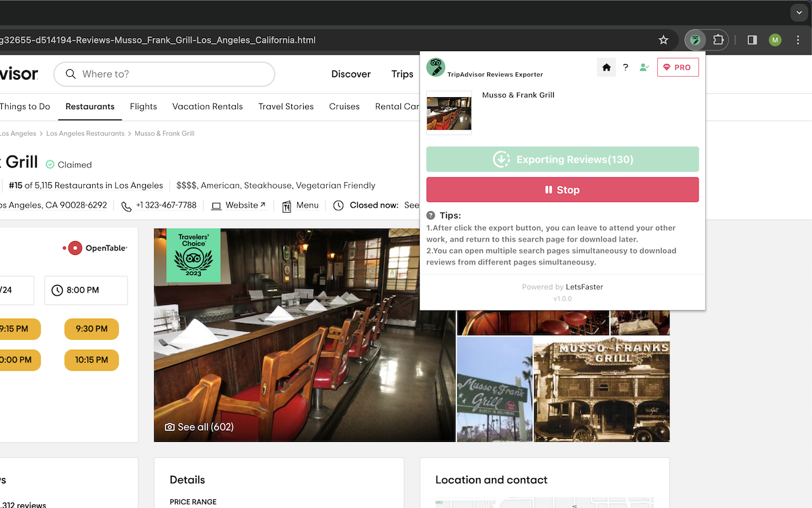Focus the Where to? search field

click(164, 74)
